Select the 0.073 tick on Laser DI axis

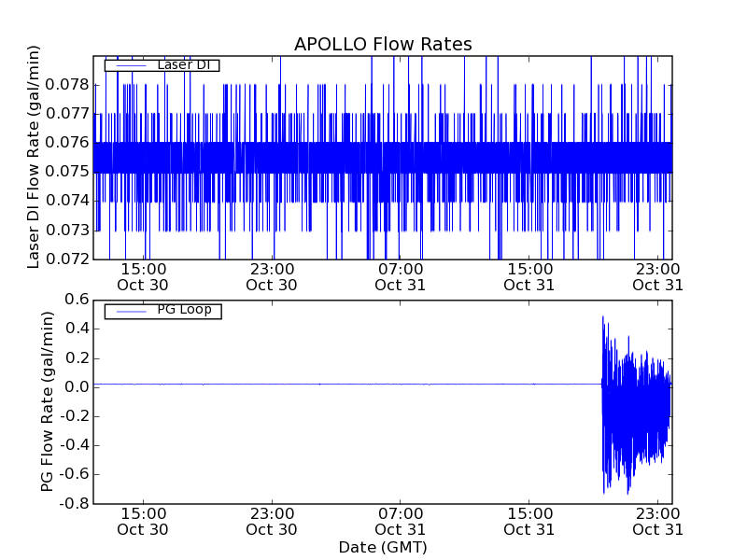tap(67, 230)
